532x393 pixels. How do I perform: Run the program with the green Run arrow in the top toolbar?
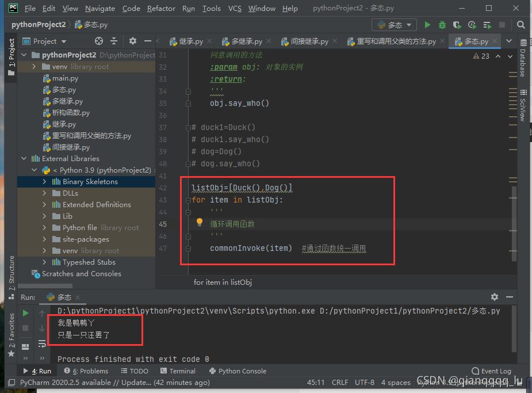pyautogui.click(x=427, y=25)
